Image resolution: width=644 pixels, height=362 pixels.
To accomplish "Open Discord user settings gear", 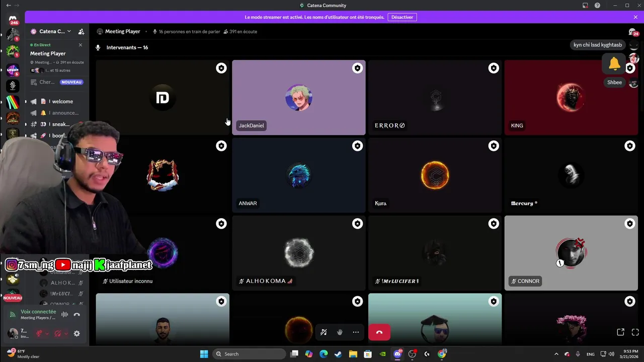I will (x=76, y=333).
